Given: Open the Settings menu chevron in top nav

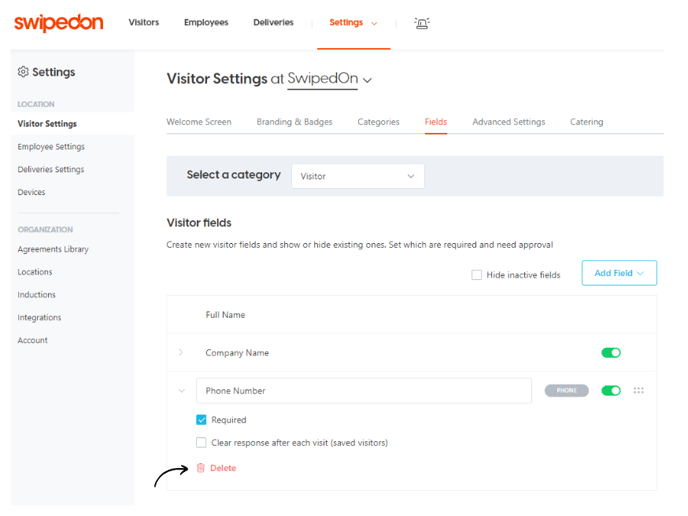Looking at the screenshot, I should pos(374,23).
